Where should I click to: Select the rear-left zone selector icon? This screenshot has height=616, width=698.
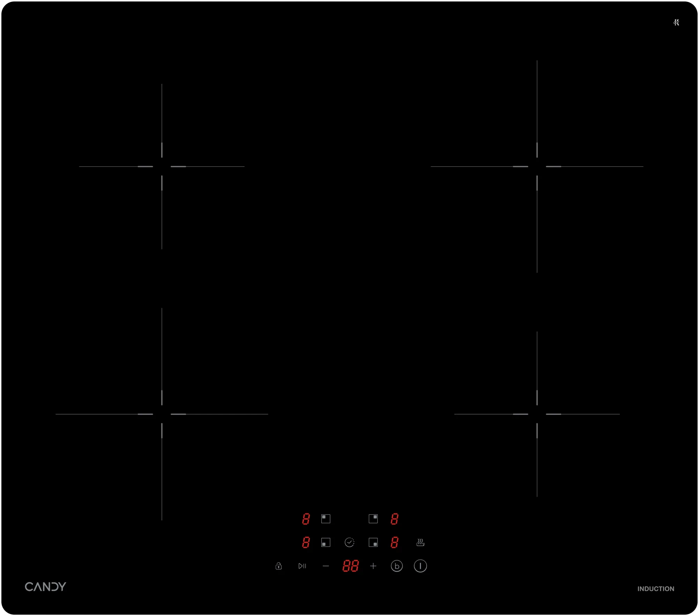(326, 518)
